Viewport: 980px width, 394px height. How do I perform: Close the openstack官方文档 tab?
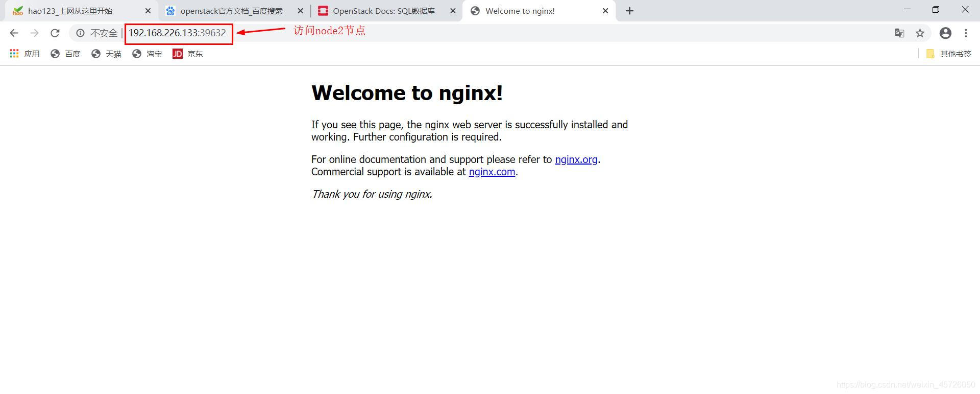(x=300, y=11)
